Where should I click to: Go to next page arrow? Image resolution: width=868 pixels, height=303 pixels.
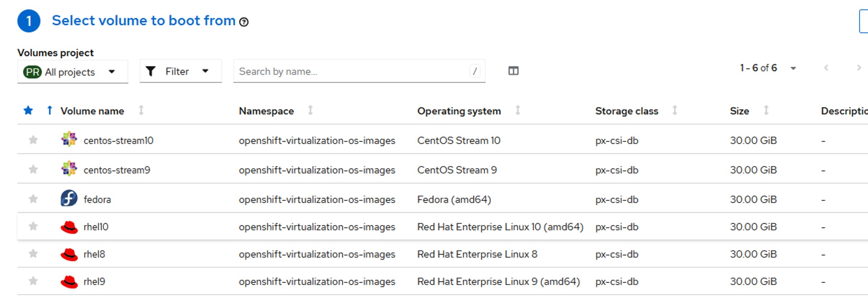coord(859,68)
